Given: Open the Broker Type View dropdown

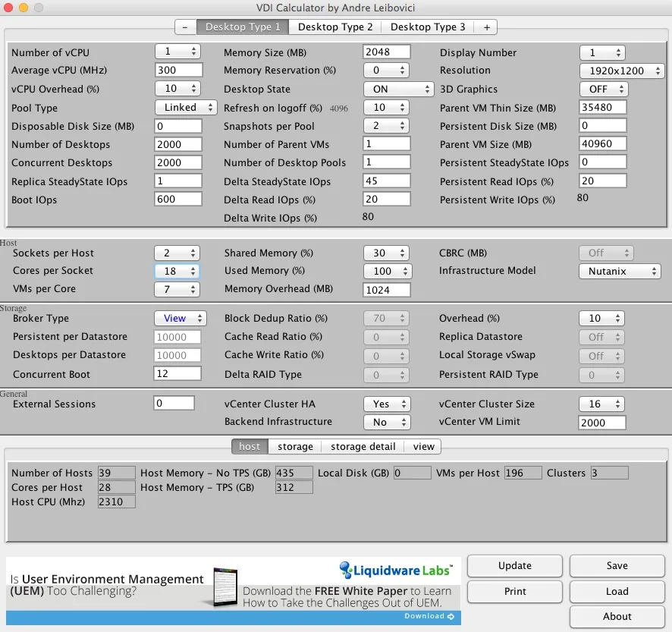Looking at the screenshot, I should pos(181,318).
